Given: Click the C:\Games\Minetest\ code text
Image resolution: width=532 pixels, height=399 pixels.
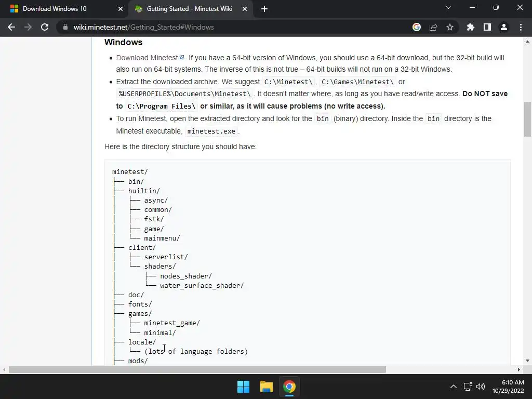Looking at the screenshot, I should coord(357,82).
